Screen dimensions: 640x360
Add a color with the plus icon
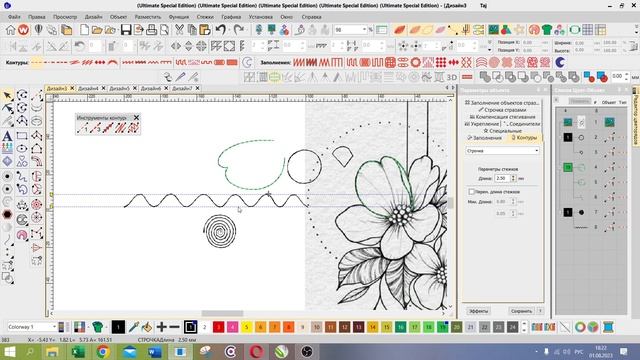click(x=161, y=327)
